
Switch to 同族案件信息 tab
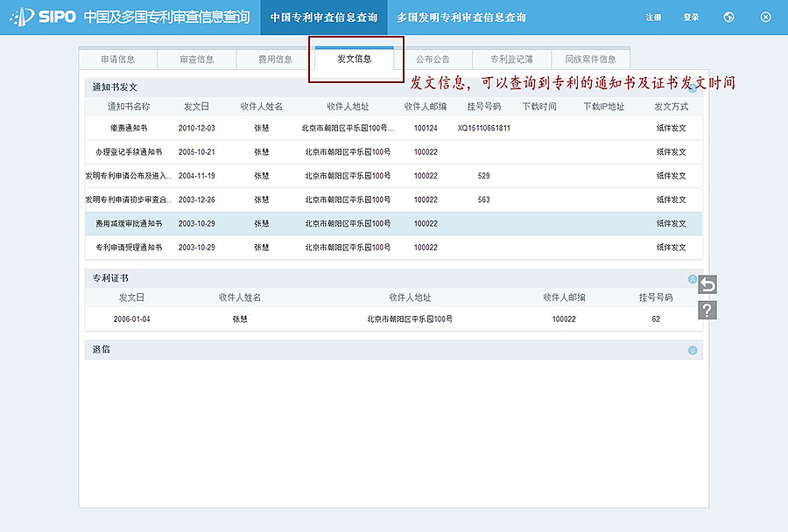tap(590, 59)
